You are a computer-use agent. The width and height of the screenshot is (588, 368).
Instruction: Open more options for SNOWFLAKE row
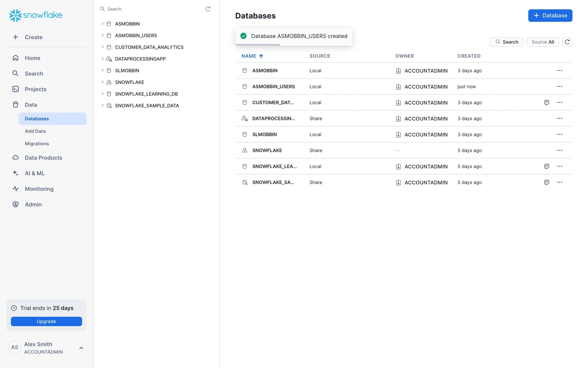tap(560, 150)
